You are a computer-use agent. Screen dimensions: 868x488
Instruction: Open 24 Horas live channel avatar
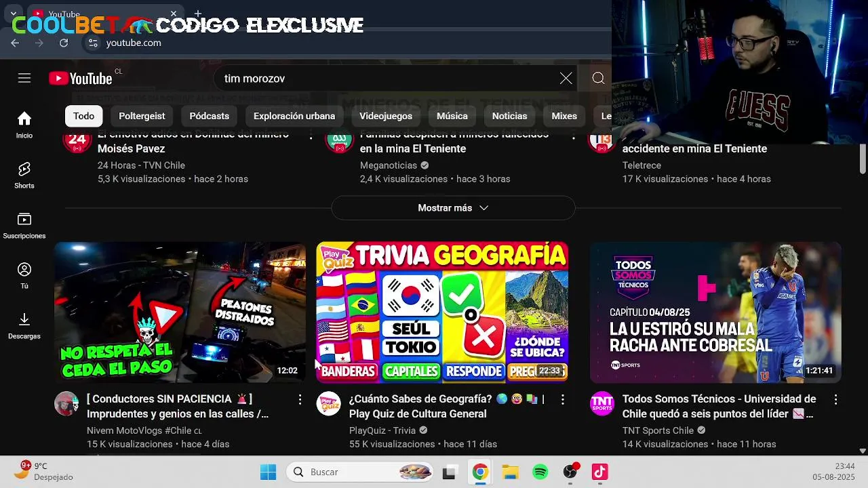click(x=77, y=141)
